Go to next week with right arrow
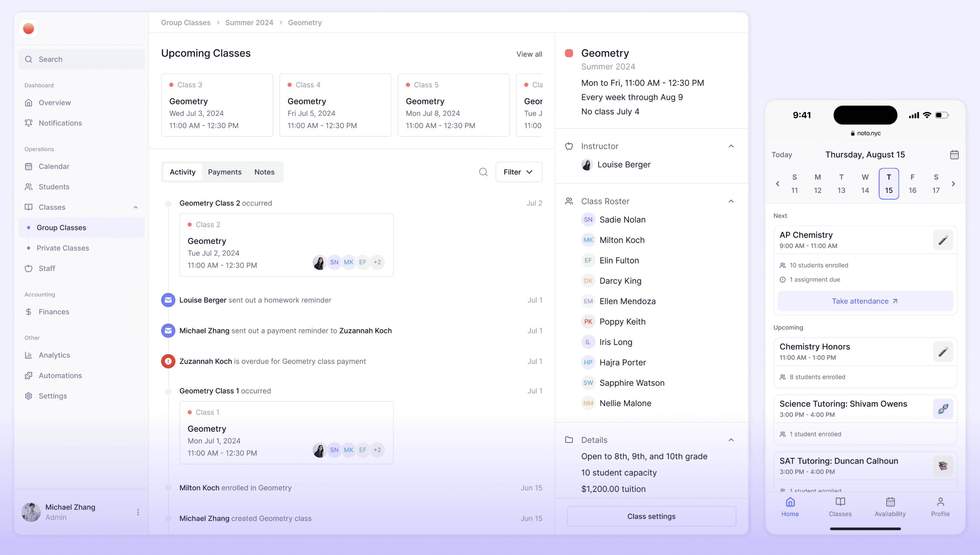Screen dimensions: 980x555 pyautogui.click(x=953, y=184)
